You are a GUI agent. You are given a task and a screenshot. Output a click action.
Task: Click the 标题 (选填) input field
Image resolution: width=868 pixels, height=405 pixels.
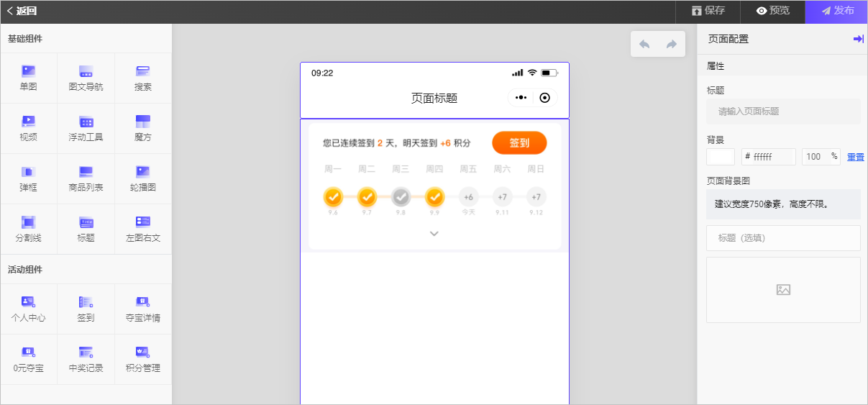click(783, 238)
